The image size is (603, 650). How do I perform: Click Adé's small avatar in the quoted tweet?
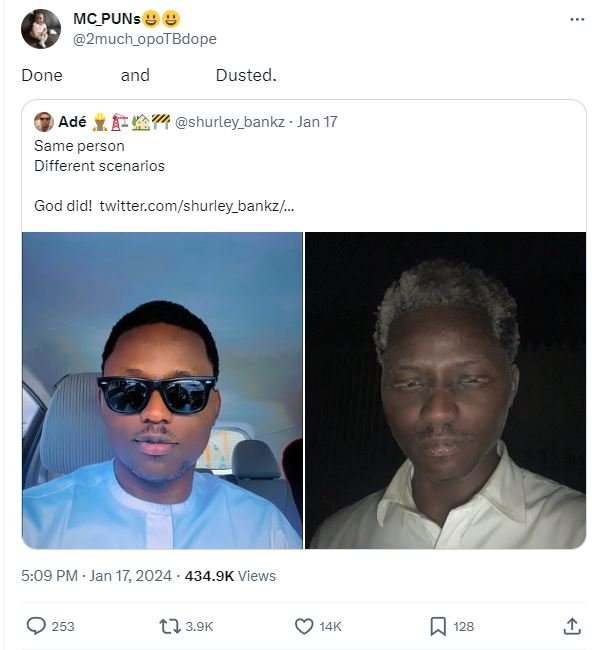[x=43, y=122]
